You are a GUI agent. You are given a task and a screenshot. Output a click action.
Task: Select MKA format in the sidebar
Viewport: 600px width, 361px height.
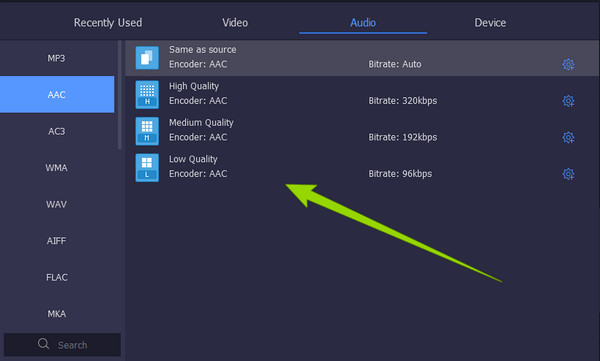pos(57,314)
